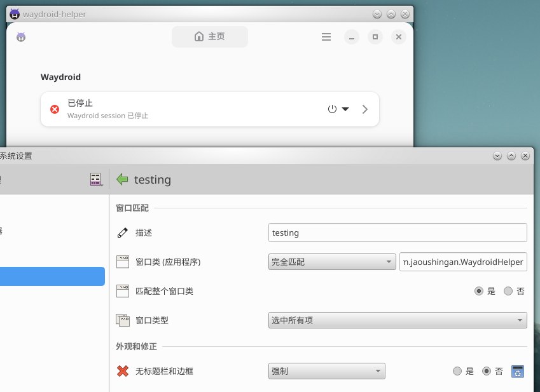Image resolution: width=540 pixels, height=392 pixels.
Task: Click the window icon beside 窗口类型
Action: [123, 320]
